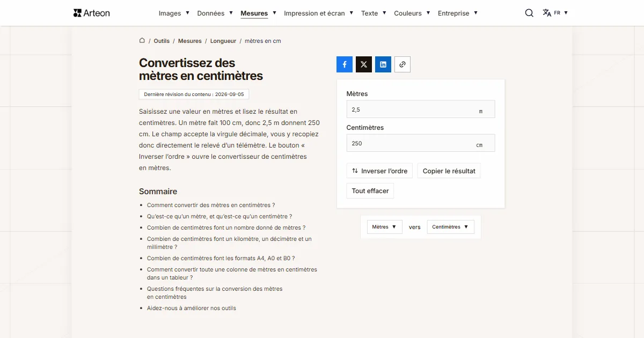Open 'nombre donné de mètres' summary link
644x338 pixels.
(x=226, y=227)
